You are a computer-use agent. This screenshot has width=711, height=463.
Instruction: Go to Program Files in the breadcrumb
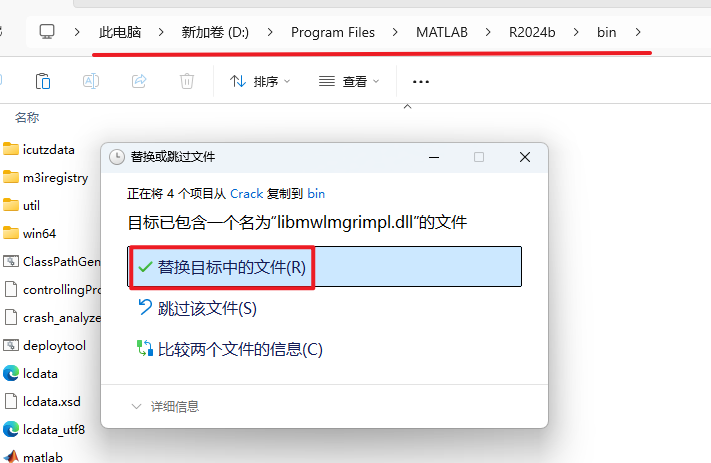point(332,32)
